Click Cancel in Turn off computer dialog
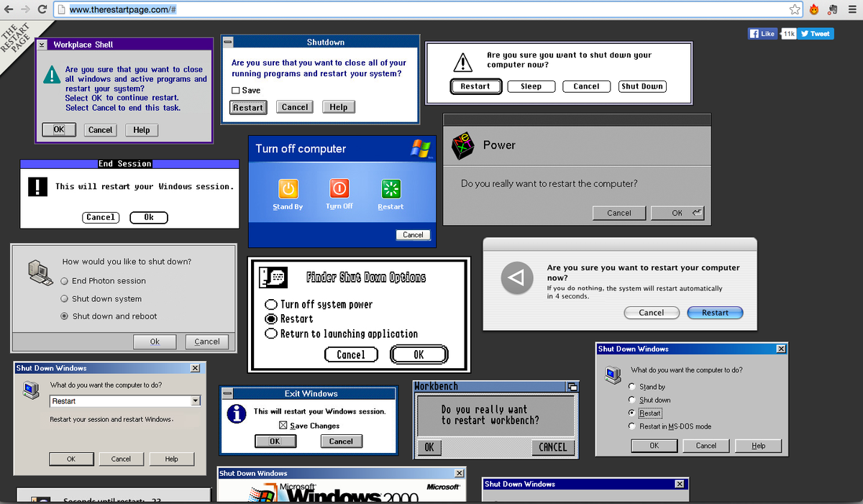This screenshot has height=504, width=863. tap(413, 234)
